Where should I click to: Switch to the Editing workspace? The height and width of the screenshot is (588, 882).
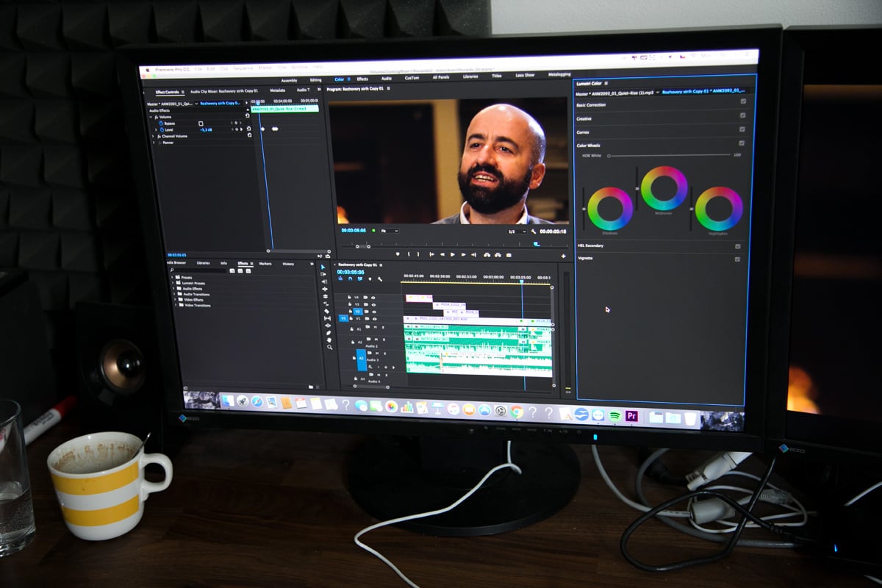[x=316, y=80]
